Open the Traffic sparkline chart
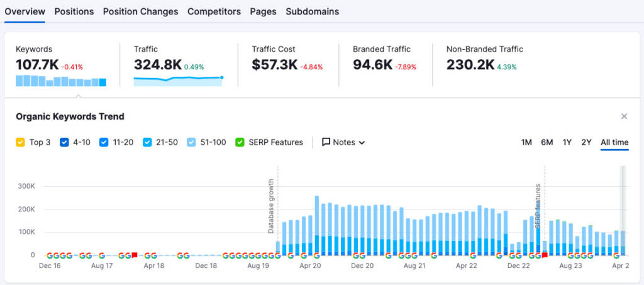This screenshot has height=285, width=644. (177, 81)
